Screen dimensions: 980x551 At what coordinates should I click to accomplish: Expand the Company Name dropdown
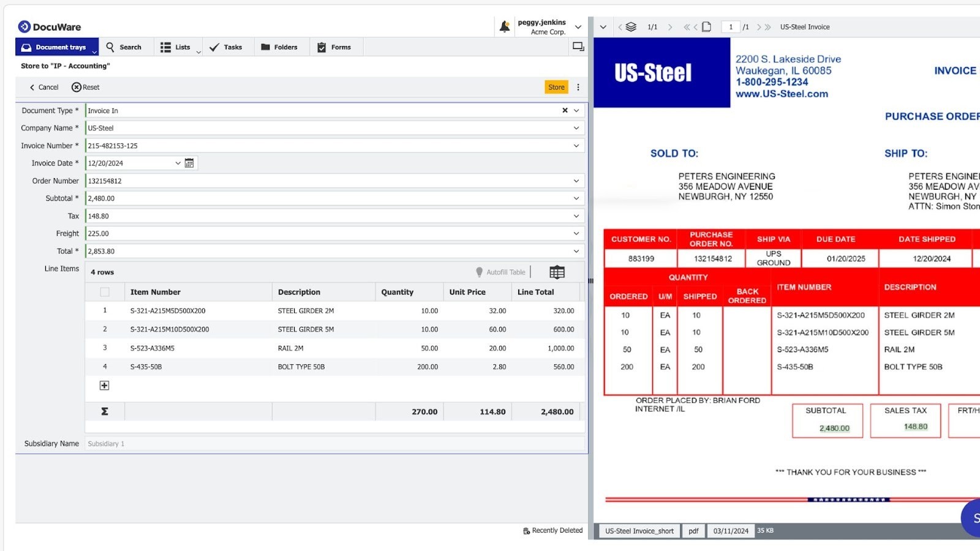pos(576,127)
